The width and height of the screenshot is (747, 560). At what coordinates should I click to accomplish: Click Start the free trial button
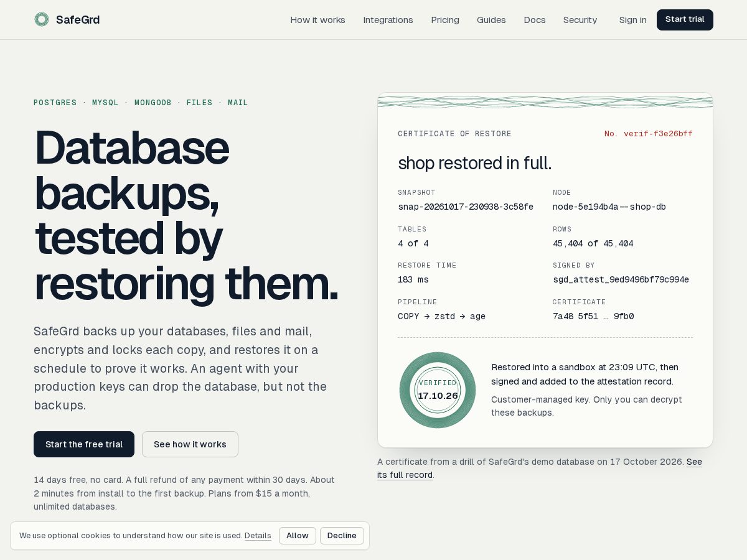pyautogui.click(x=84, y=444)
